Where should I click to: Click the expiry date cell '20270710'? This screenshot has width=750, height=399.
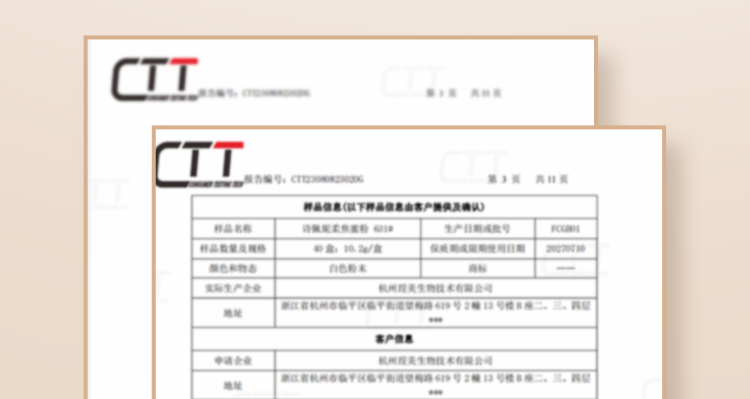click(566, 249)
